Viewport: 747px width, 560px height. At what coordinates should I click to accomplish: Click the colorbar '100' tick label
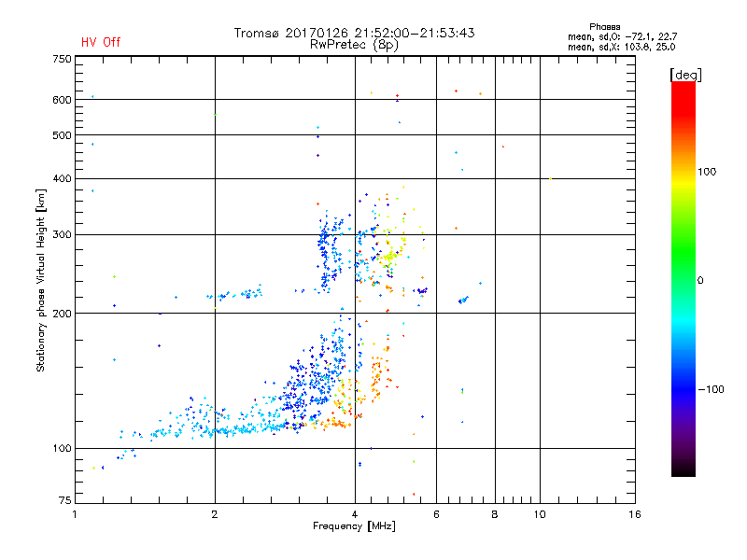(707, 172)
